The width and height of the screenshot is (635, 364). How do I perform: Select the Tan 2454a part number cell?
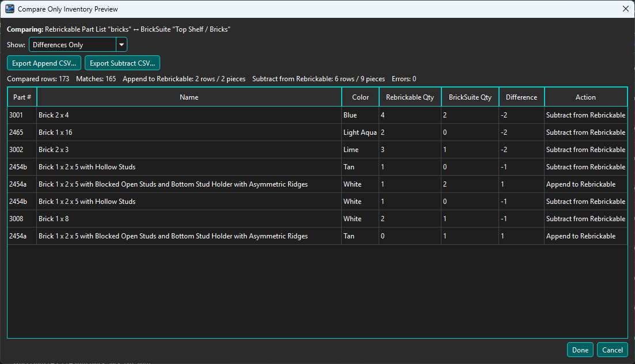point(22,236)
